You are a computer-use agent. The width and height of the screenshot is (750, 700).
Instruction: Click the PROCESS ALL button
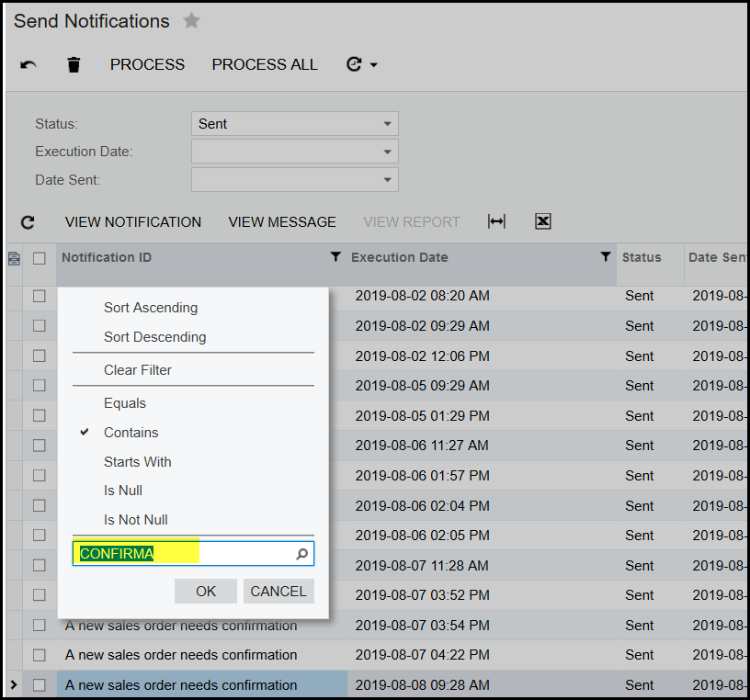[265, 64]
